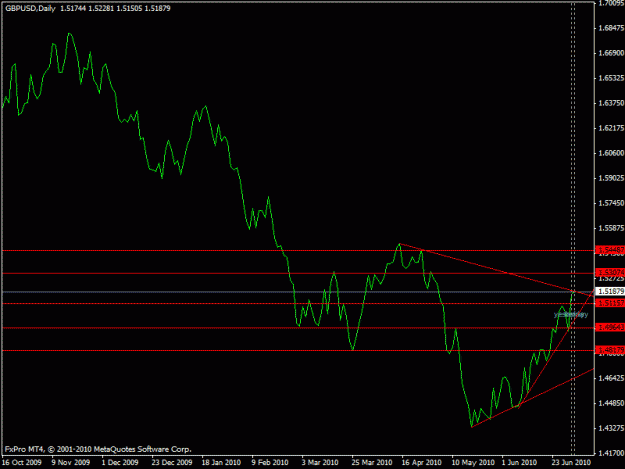Click the red 1.48179 price level label
The image size is (625, 469).
[609, 350]
